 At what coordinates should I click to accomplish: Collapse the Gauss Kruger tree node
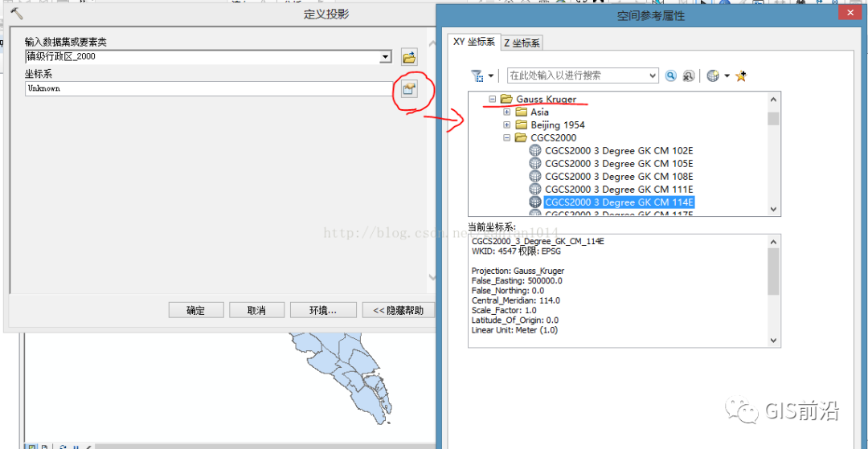tap(492, 99)
